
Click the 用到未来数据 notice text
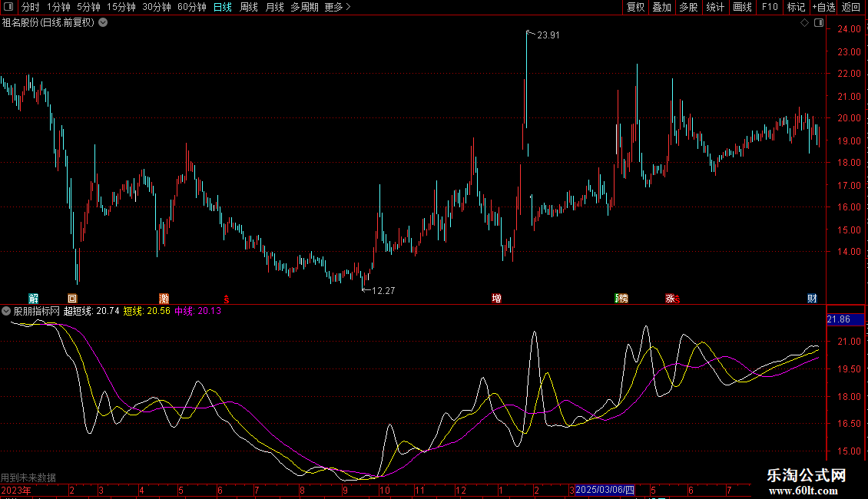click(x=28, y=478)
